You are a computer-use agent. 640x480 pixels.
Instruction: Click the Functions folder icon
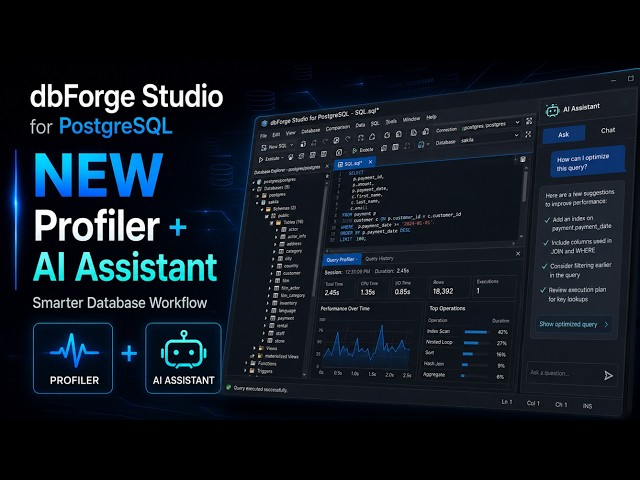coord(253,363)
